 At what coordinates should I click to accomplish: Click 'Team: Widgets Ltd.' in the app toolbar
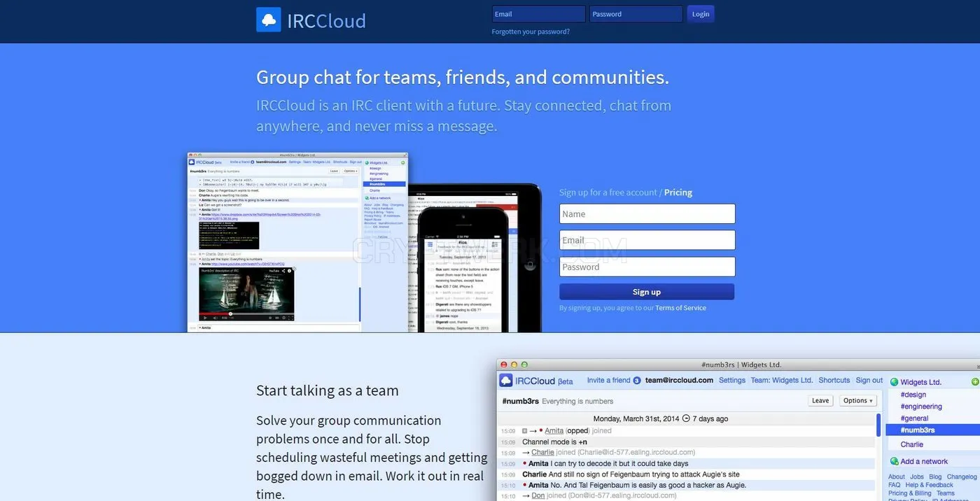click(782, 381)
